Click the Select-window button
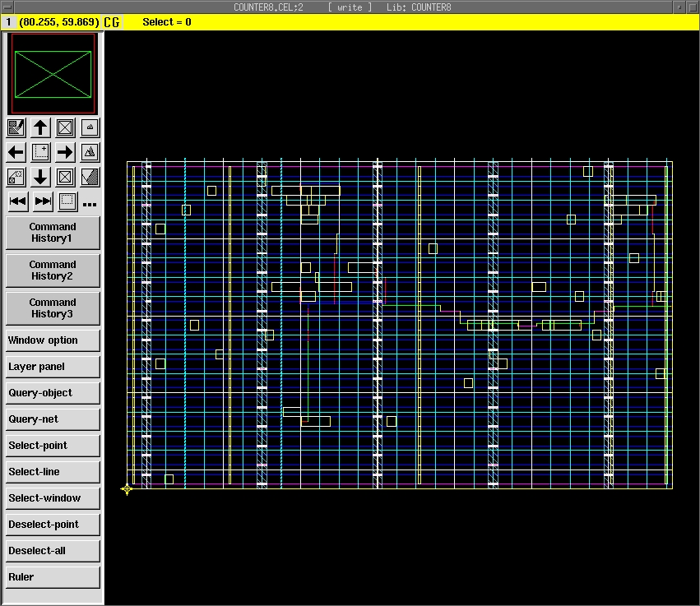Viewport: 700px width, 606px height. click(x=53, y=498)
